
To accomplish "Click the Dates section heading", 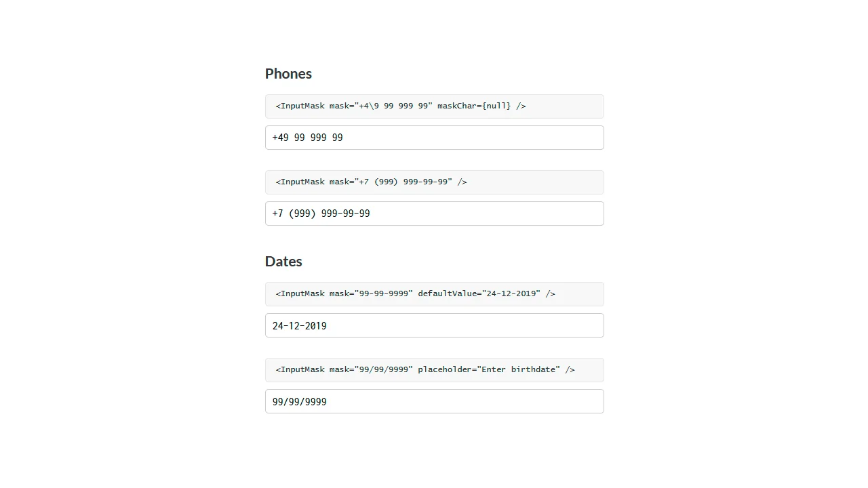I will pos(283,261).
